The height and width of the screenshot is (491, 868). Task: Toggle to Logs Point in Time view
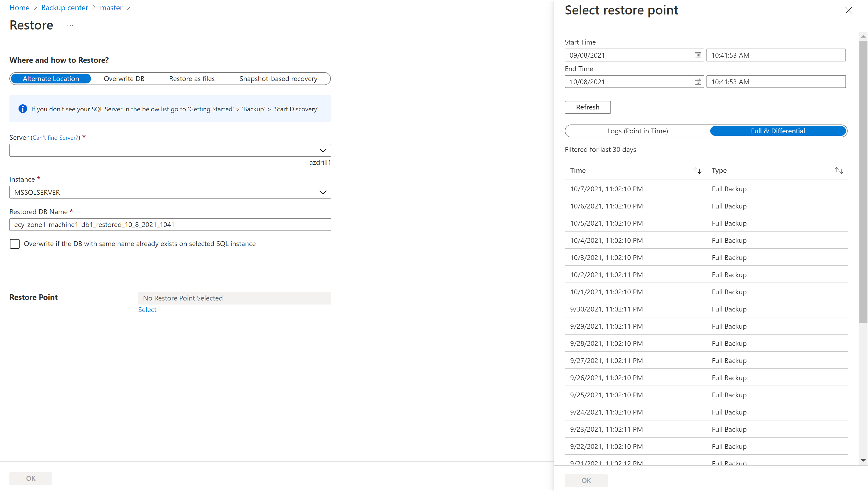pyautogui.click(x=637, y=130)
